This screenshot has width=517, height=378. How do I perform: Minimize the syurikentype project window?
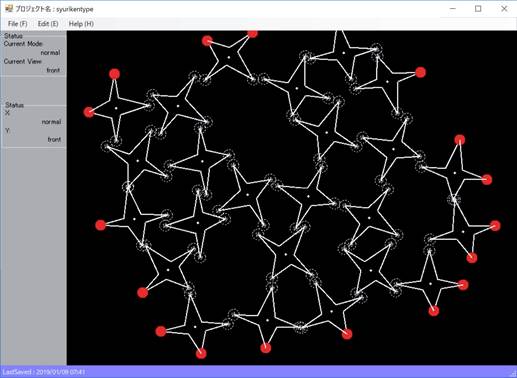click(453, 9)
